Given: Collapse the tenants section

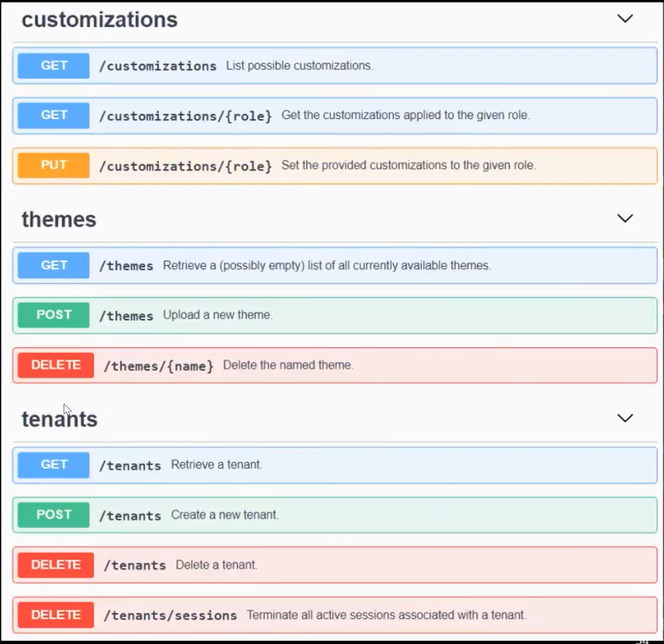Looking at the screenshot, I should click(x=625, y=418).
